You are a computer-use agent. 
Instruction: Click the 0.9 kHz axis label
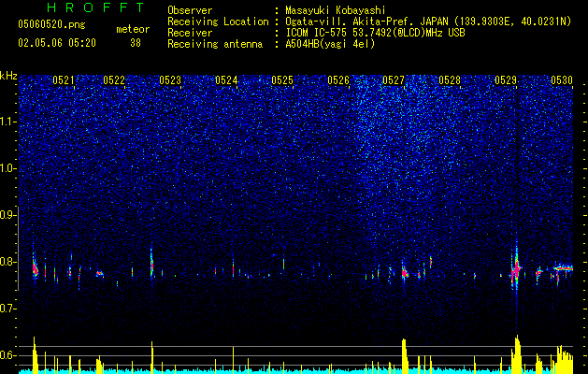(x=7, y=215)
